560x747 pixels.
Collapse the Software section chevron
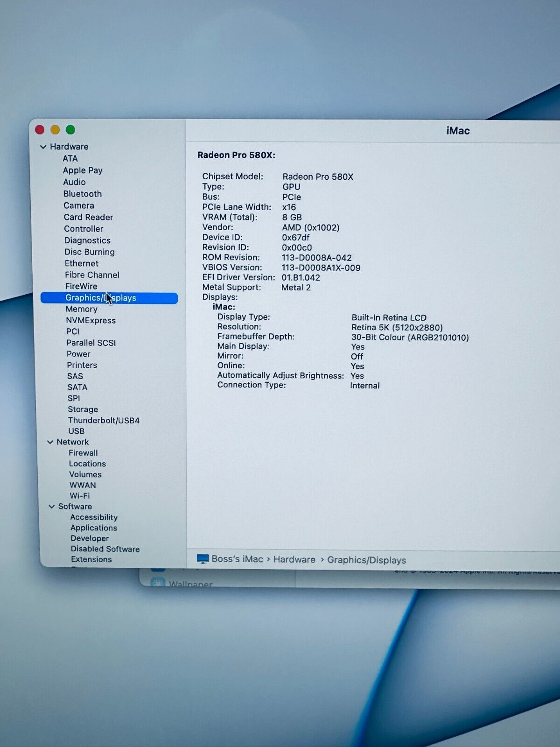coord(52,507)
